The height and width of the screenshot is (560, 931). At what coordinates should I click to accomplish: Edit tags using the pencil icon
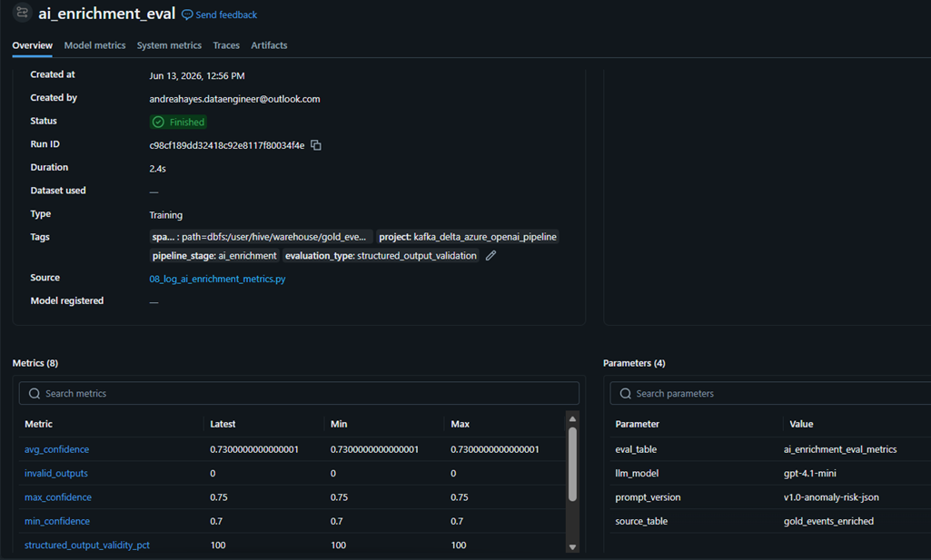coord(490,256)
